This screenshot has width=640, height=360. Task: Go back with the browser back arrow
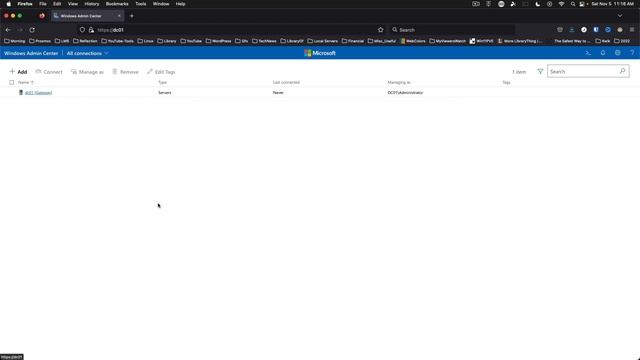click(x=8, y=30)
